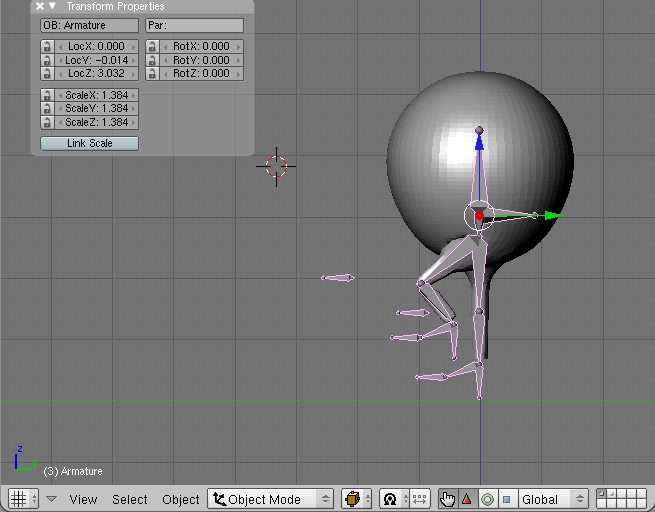Open the Global orientation dropdown
This screenshot has width=655, height=512.
coord(553,499)
